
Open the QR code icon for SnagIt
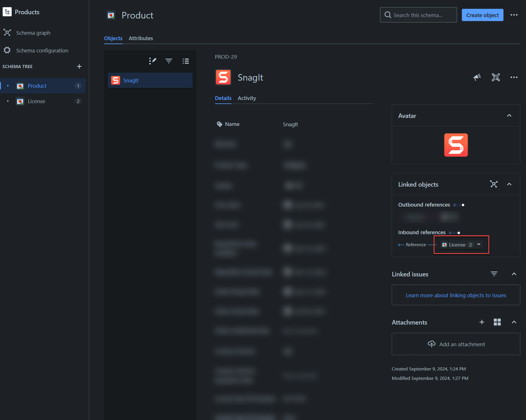tap(495, 77)
